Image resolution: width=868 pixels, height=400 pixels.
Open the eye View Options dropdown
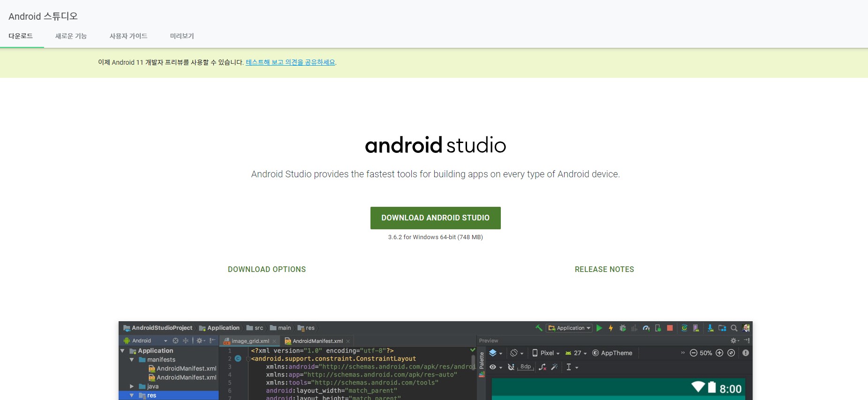coord(496,367)
